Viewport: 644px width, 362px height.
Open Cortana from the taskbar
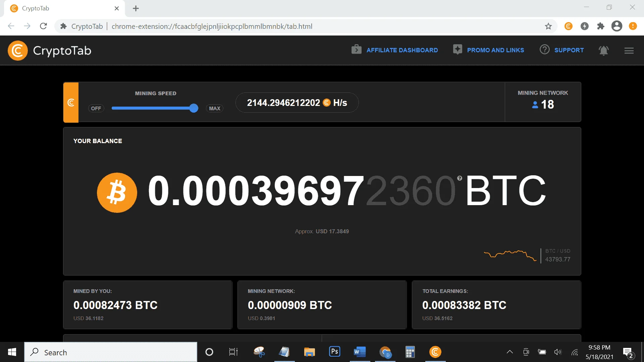[x=209, y=352]
